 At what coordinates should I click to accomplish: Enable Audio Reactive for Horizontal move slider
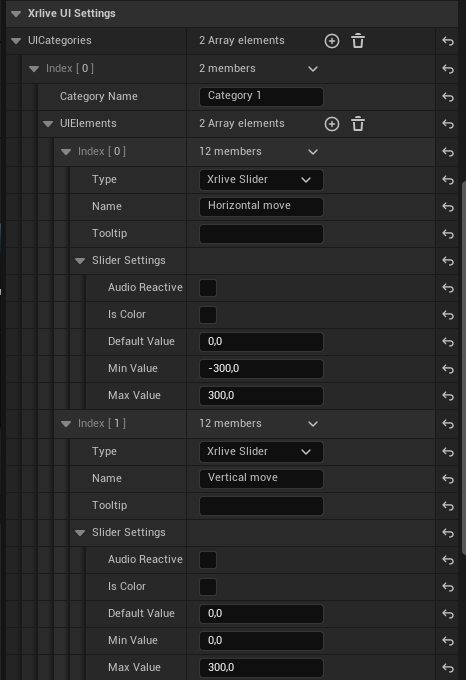coord(208,288)
